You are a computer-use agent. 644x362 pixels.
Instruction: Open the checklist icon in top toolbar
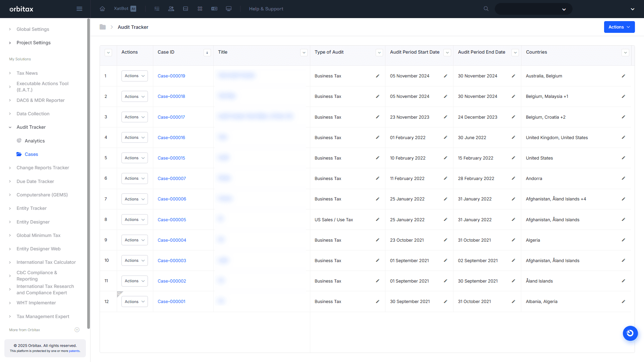[157, 9]
